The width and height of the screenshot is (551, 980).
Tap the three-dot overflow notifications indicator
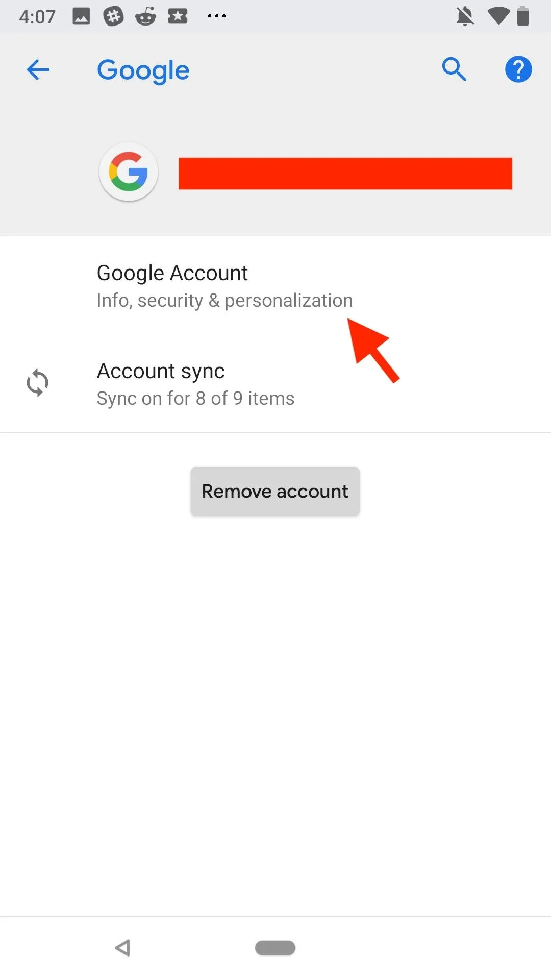tap(217, 16)
